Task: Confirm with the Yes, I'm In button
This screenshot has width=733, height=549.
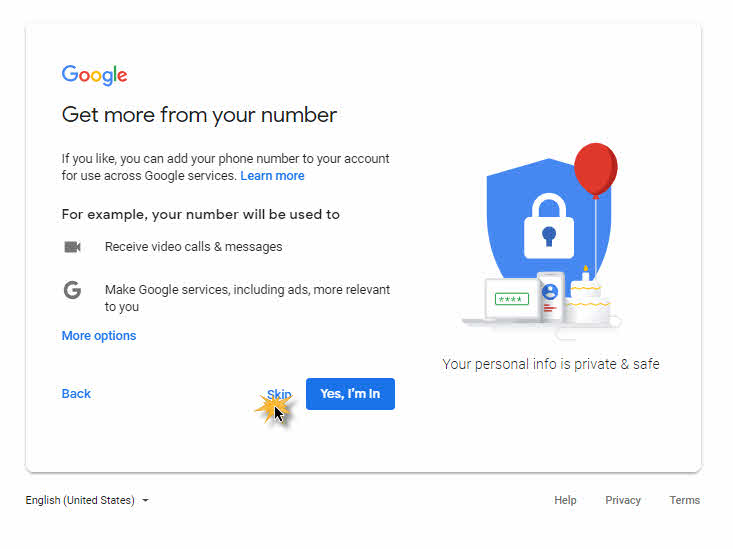Action: (350, 394)
